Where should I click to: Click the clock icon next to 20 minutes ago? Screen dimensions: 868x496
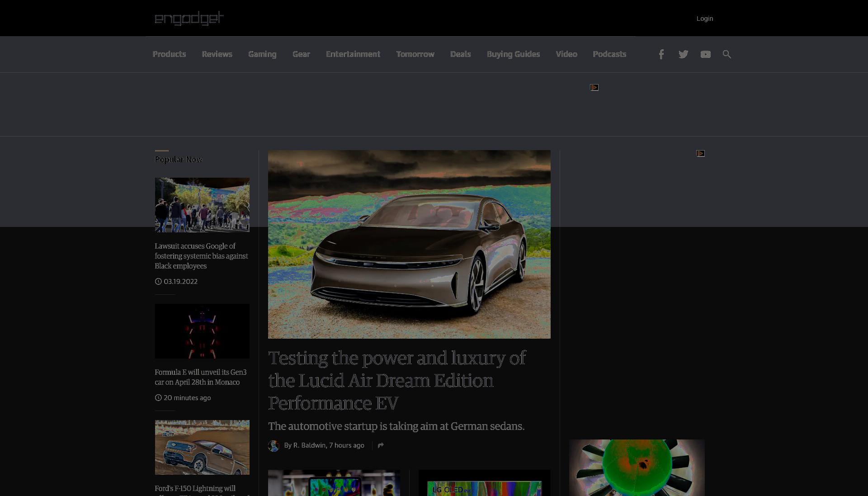click(x=158, y=398)
